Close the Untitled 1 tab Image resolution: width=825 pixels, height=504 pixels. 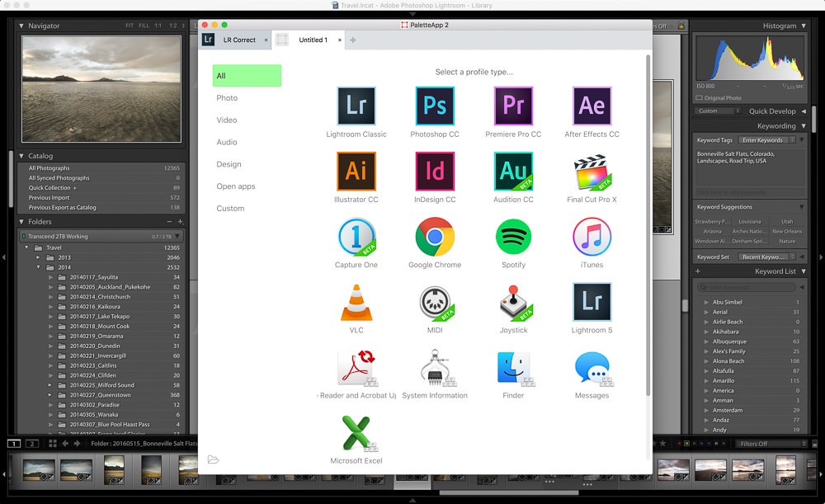[x=340, y=40]
